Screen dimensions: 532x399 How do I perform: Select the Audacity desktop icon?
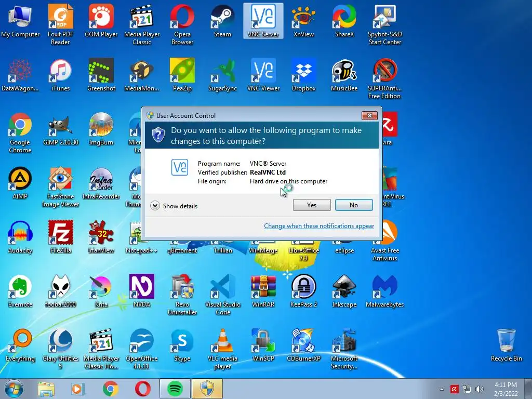(x=20, y=237)
